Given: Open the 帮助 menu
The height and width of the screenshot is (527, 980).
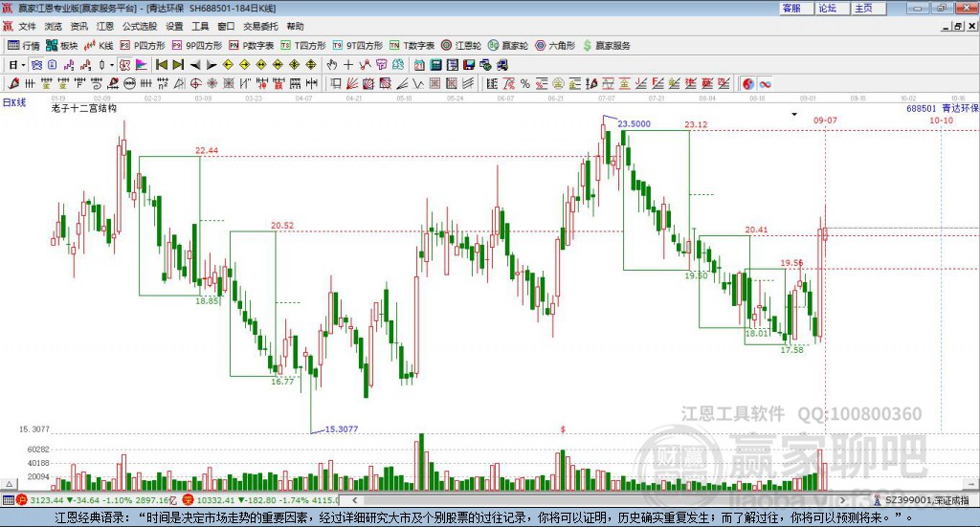Looking at the screenshot, I should click(295, 26).
